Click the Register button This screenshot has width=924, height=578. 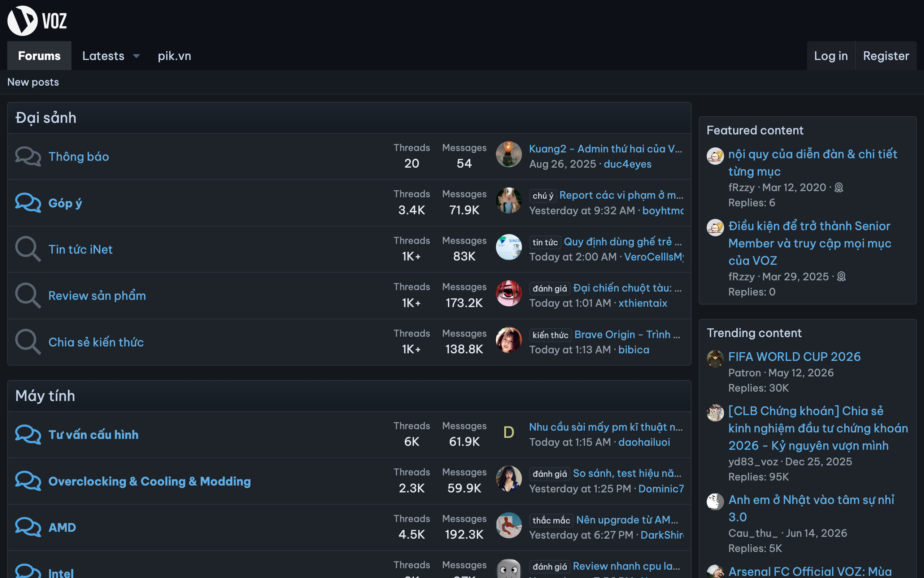tap(886, 56)
